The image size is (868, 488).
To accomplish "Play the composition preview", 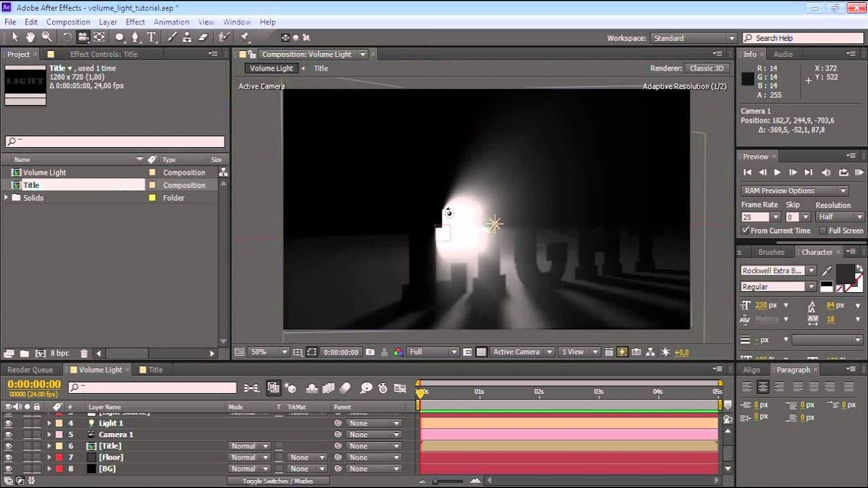I will tap(777, 173).
